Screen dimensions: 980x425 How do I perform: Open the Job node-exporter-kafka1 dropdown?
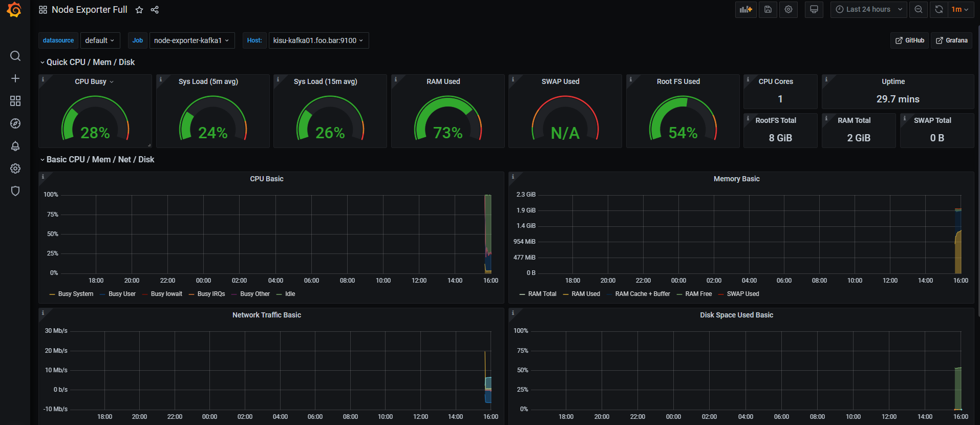pos(192,40)
